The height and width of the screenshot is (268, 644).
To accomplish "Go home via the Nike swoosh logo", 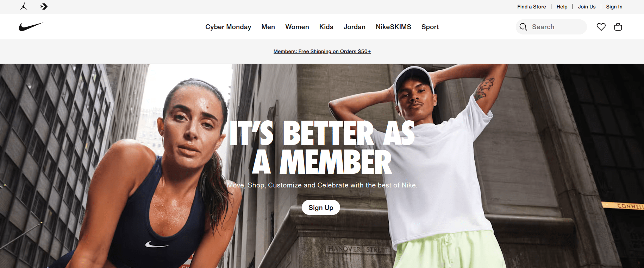I will click(x=31, y=27).
